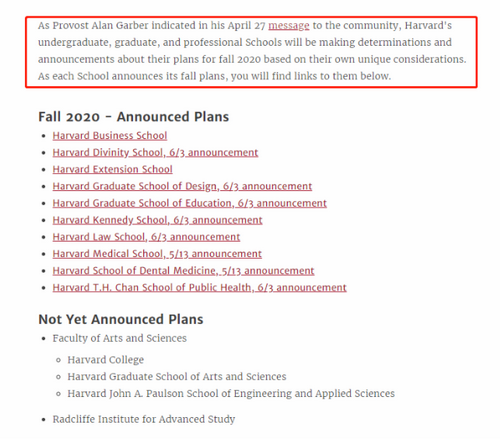Click Radcliffe Institute for Advanced Study item
Viewport: 500px width, 446px height.
tap(144, 419)
